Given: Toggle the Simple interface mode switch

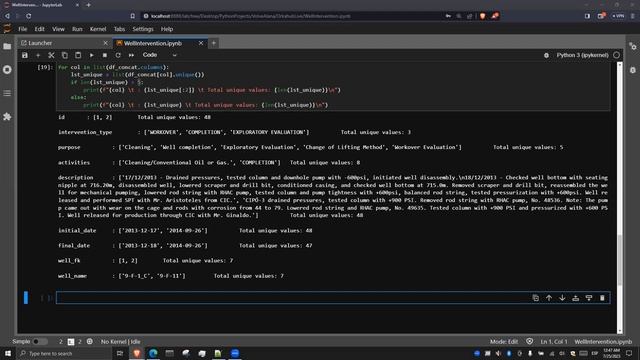Looking at the screenshot, I should [39, 341].
